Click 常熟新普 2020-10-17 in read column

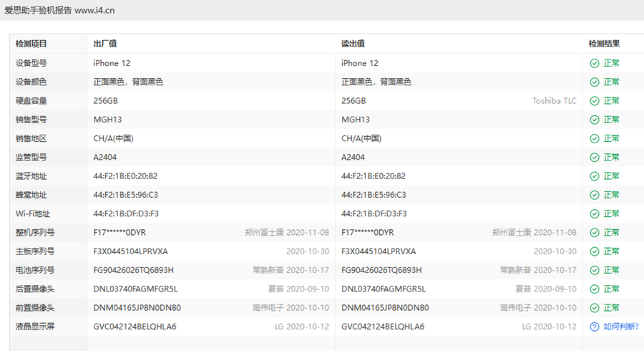click(x=538, y=271)
